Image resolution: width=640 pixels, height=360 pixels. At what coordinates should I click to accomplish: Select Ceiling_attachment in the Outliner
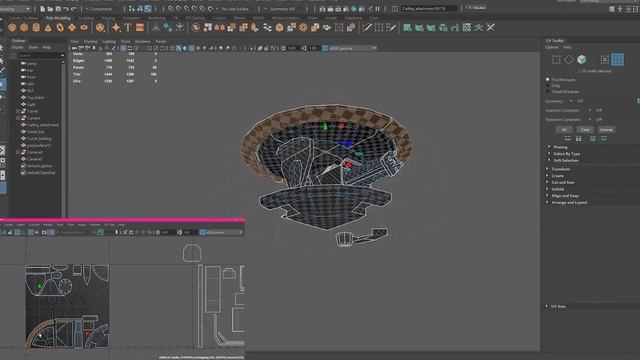pos(43,125)
